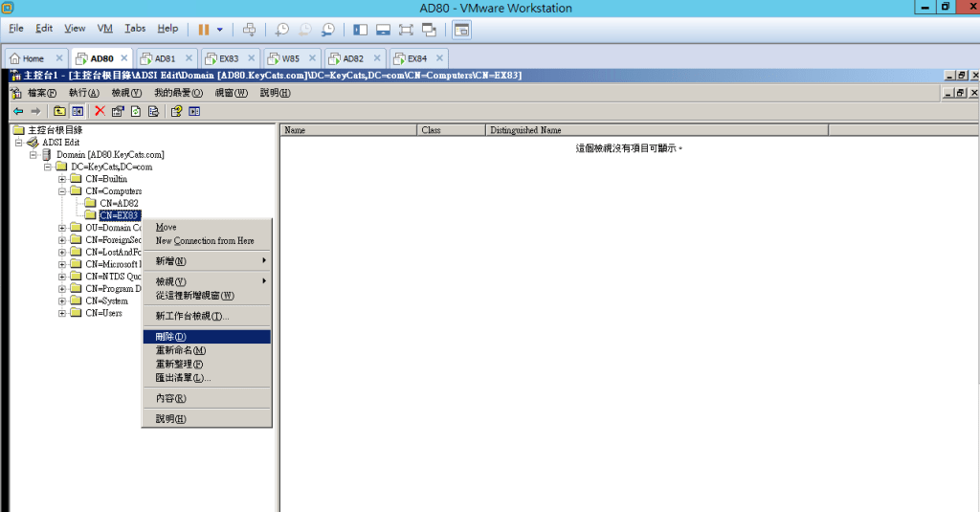Viewport: 980px width, 512px height.
Task: Open the power dropdown arrow beside pause
Action: 220,30
